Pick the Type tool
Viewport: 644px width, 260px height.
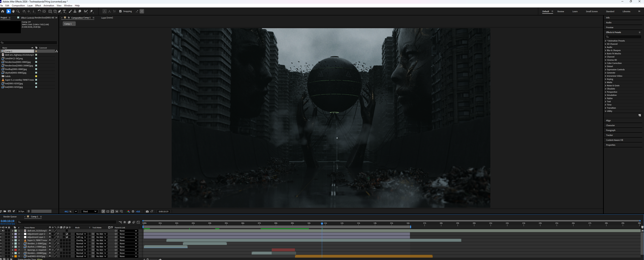pos(64,11)
